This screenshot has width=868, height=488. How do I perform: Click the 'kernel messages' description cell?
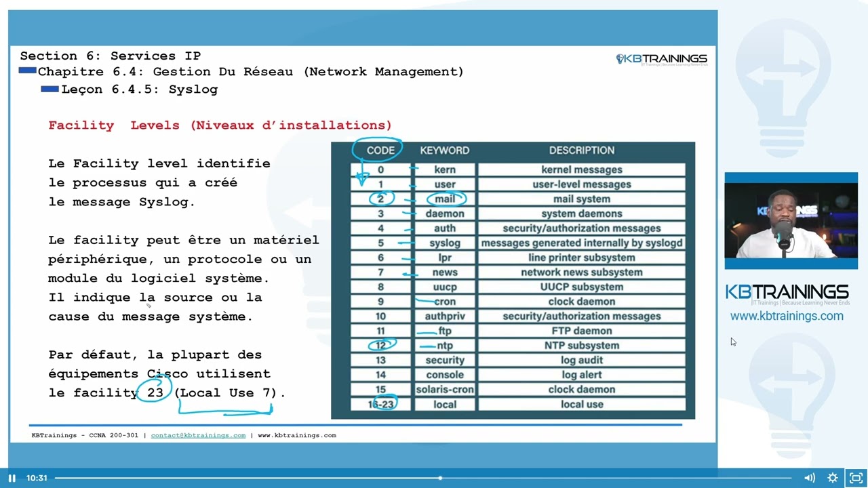(x=582, y=169)
